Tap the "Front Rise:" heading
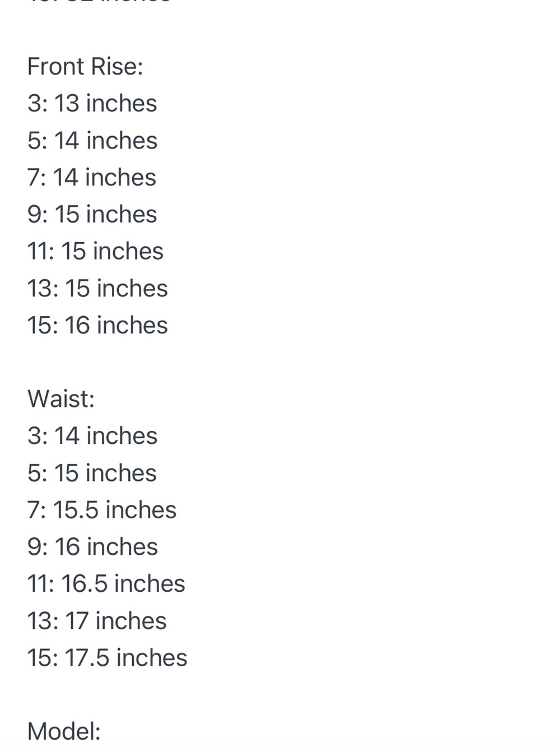560x747 pixels. tap(85, 67)
